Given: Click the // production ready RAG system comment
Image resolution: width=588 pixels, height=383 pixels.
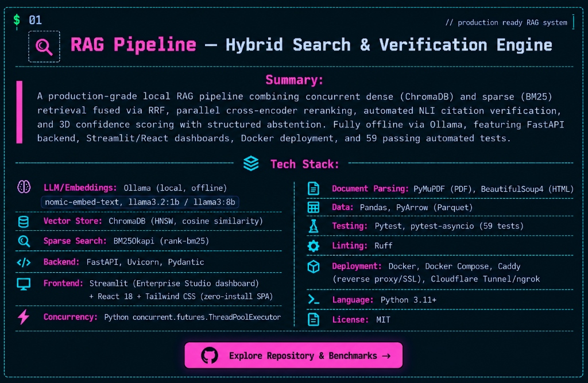Looking at the screenshot, I should click(506, 22).
